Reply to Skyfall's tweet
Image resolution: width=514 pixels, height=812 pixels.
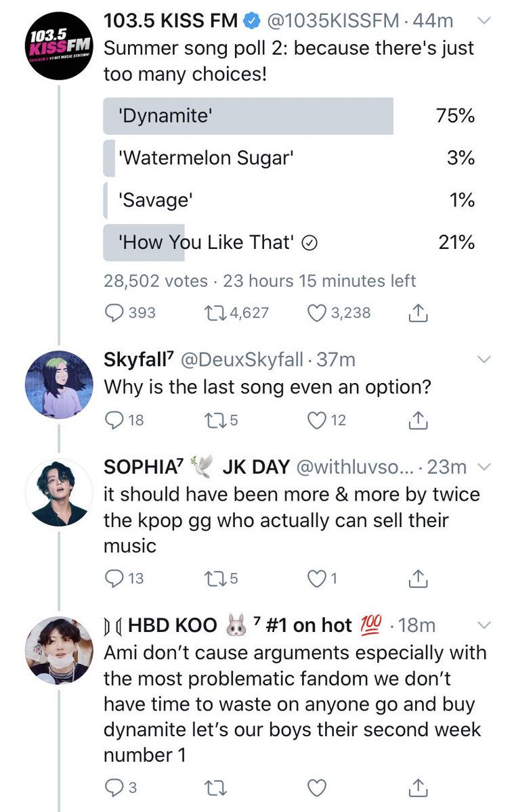[125, 420]
